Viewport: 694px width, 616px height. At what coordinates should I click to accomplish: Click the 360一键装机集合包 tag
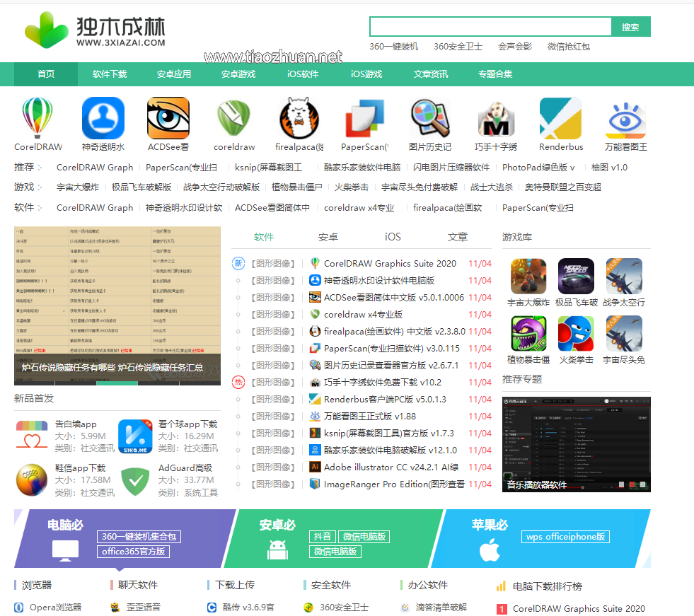139,536
